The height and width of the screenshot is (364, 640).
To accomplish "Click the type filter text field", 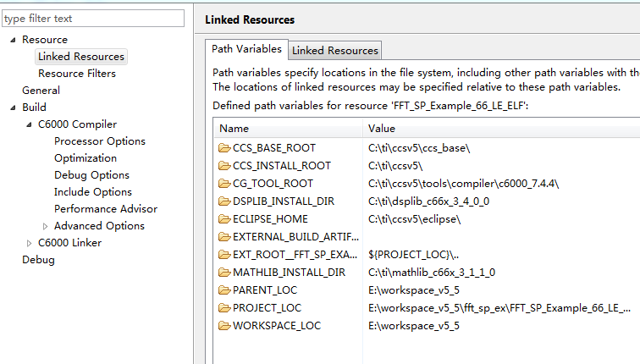I will (x=92, y=18).
